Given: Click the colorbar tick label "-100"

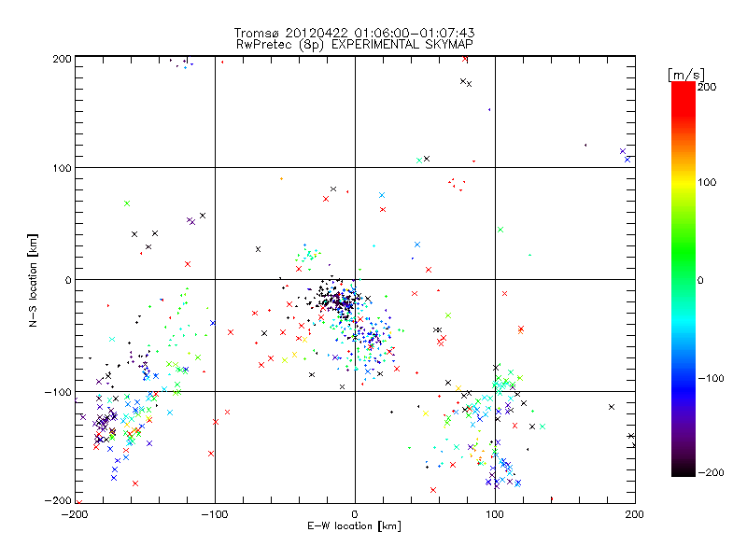Looking at the screenshot, I should [711, 379].
